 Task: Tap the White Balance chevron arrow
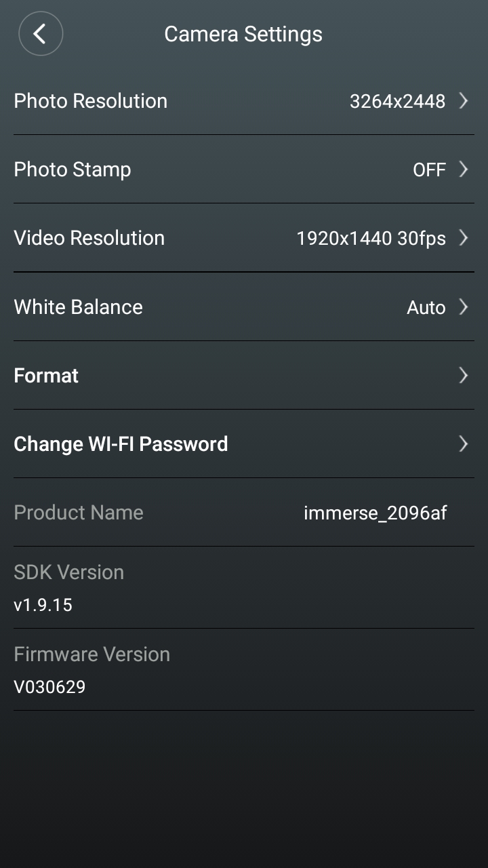464,307
